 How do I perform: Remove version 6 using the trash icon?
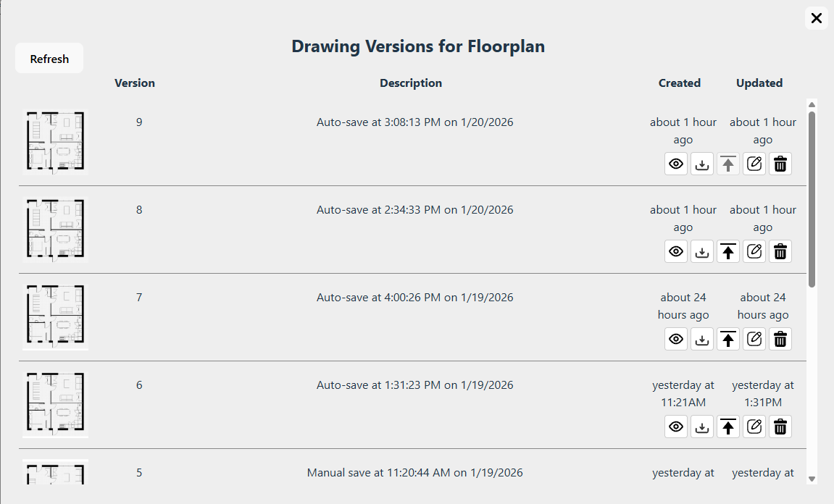pyautogui.click(x=780, y=427)
